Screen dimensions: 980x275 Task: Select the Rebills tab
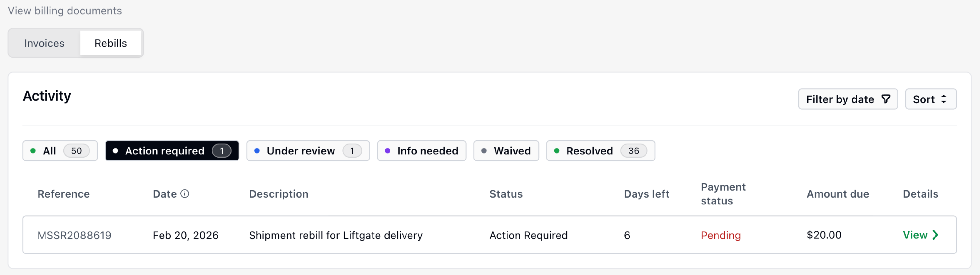pyautogui.click(x=111, y=43)
